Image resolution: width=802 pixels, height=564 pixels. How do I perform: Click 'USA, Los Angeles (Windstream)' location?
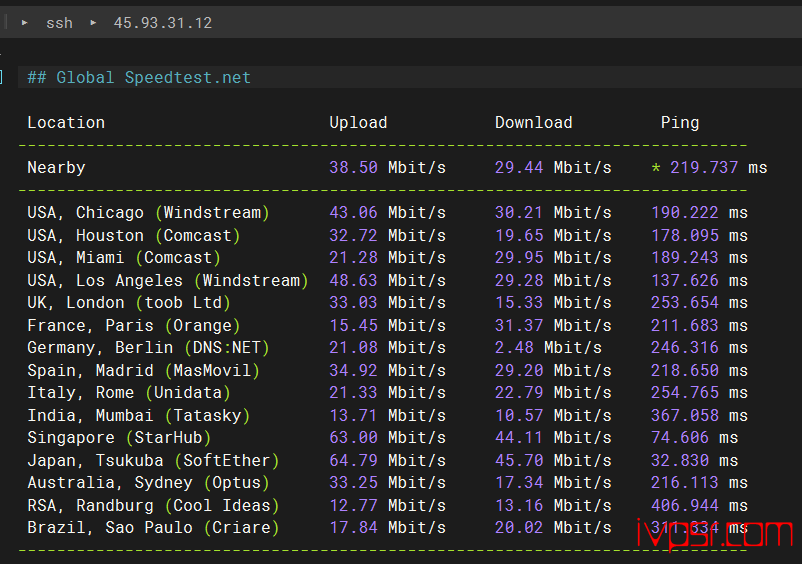pyautogui.click(x=168, y=281)
